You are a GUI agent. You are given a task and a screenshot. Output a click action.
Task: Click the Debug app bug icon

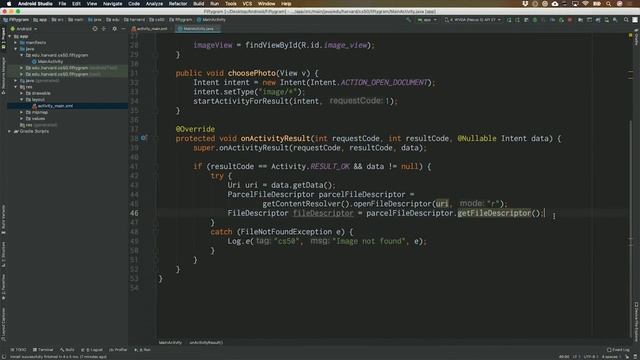pos(535,20)
